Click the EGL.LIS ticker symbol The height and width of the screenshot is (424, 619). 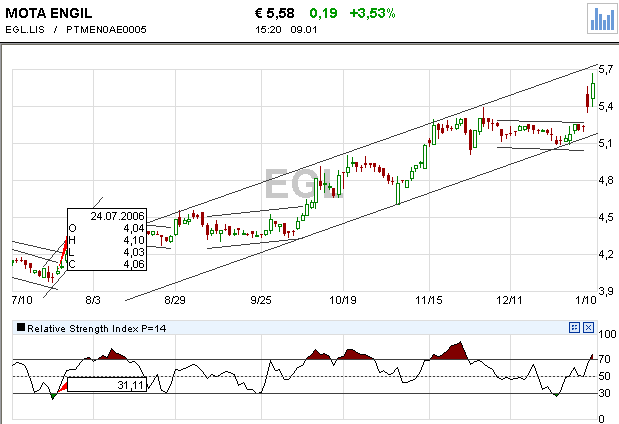(25, 30)
